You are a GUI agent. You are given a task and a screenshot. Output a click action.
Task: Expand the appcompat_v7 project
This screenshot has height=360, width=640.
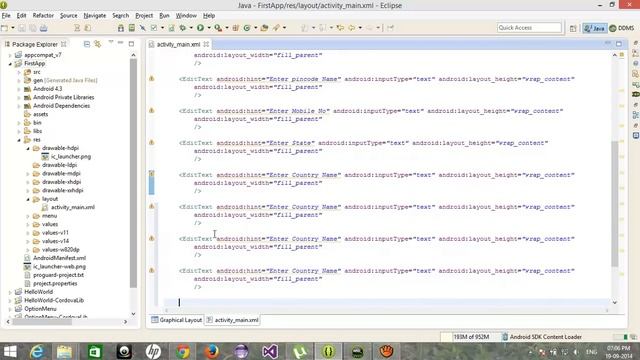[10, 55]
